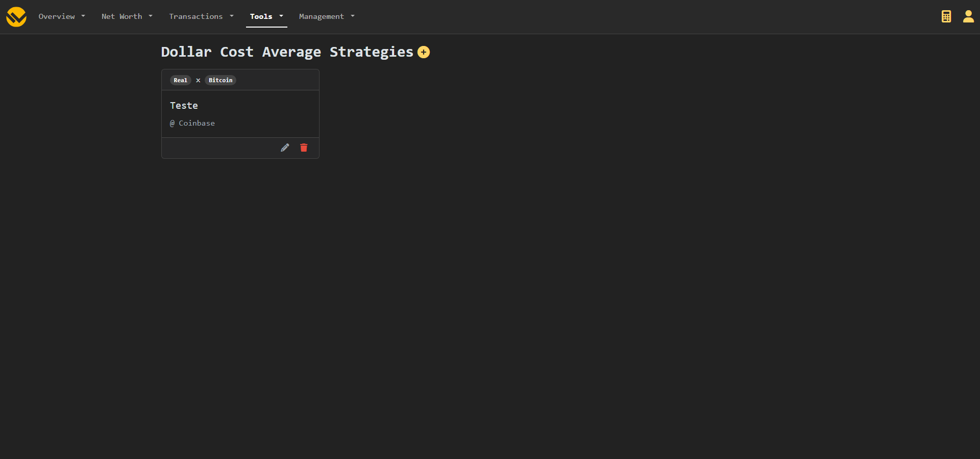Click the Bitcoin asset tag

click(220, 80)
